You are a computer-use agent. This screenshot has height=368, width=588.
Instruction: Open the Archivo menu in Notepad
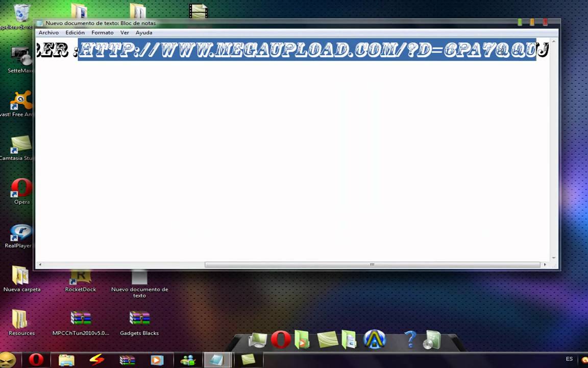coord(49,33)
